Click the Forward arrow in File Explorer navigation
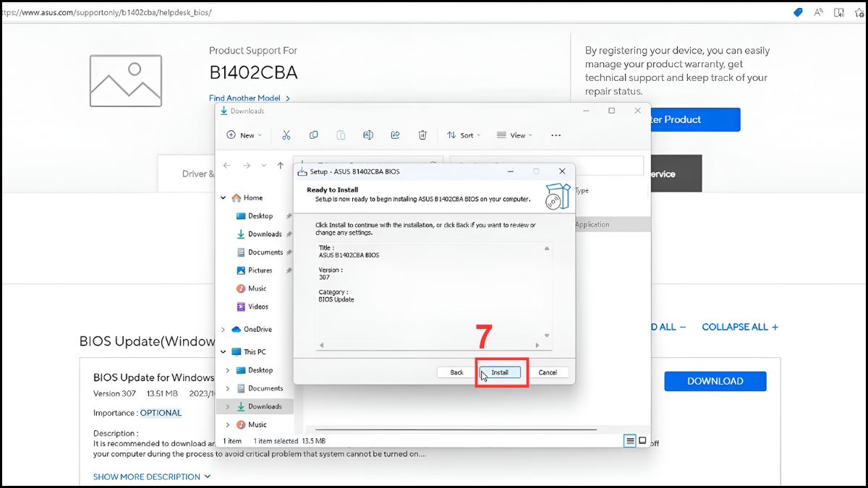The image size is (868, 488). tap(246, 166)
